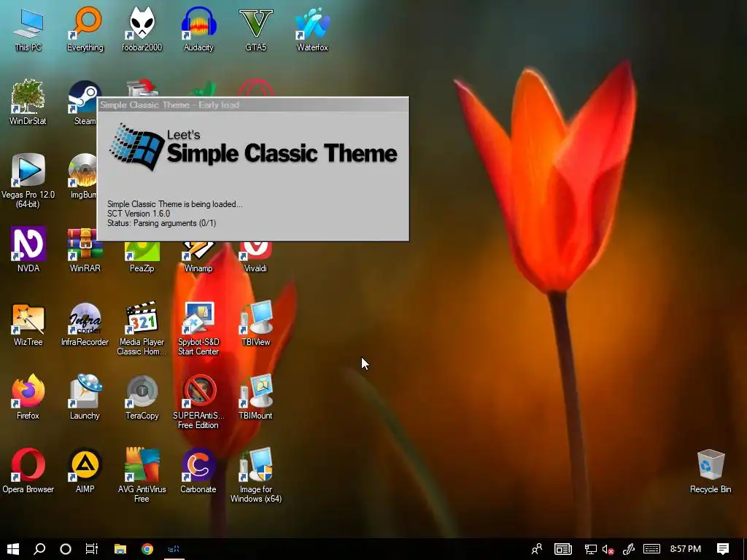Image resolution: width=747 pixels, height=560 pixels.
Task: Open the network status tray icon
Action: tap(591, 549)
